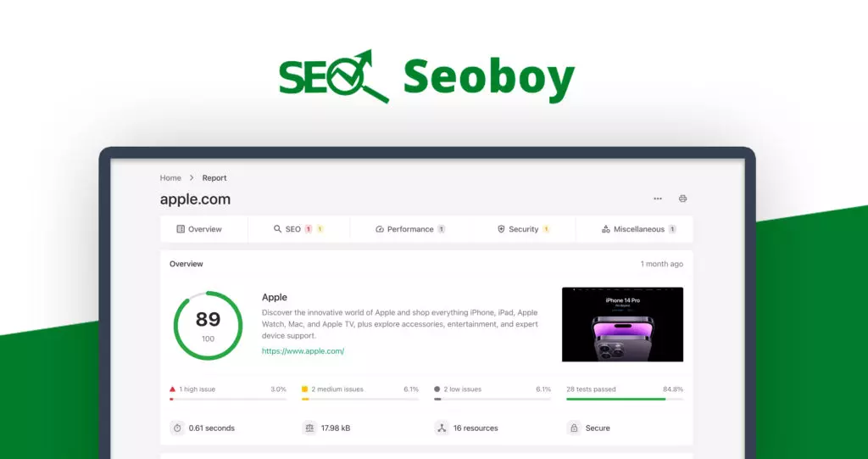Click the print icon
Viewport: 868px width, 459px height.
(682, 199)
